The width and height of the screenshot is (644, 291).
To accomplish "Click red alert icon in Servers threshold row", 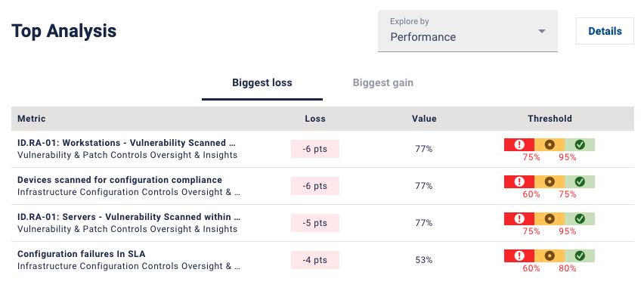I will coord(519,218).
